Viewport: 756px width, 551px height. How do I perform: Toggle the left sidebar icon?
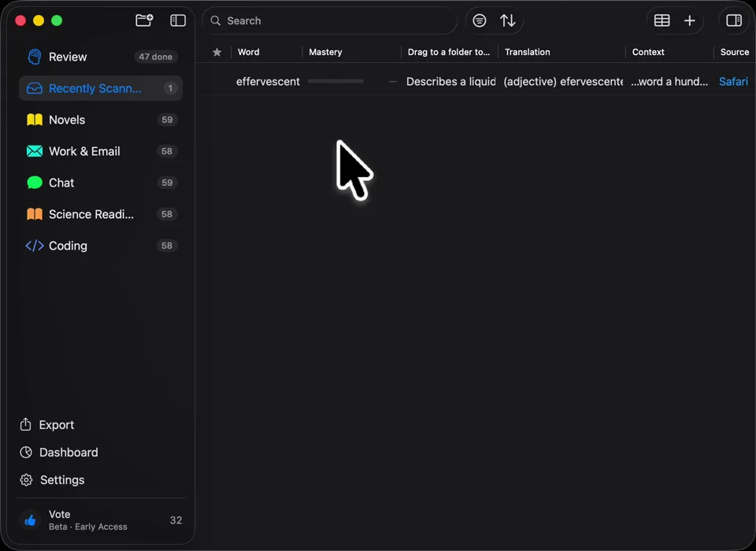point(178,20)
